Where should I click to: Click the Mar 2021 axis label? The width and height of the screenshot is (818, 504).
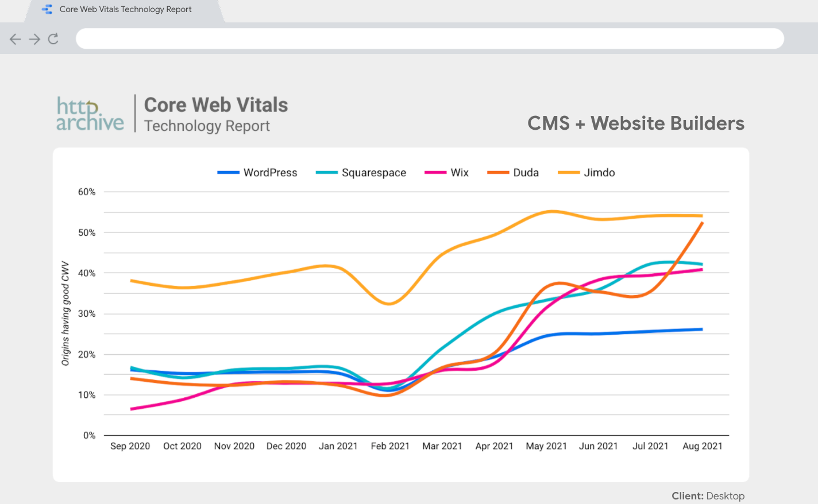tap(442, 446)
